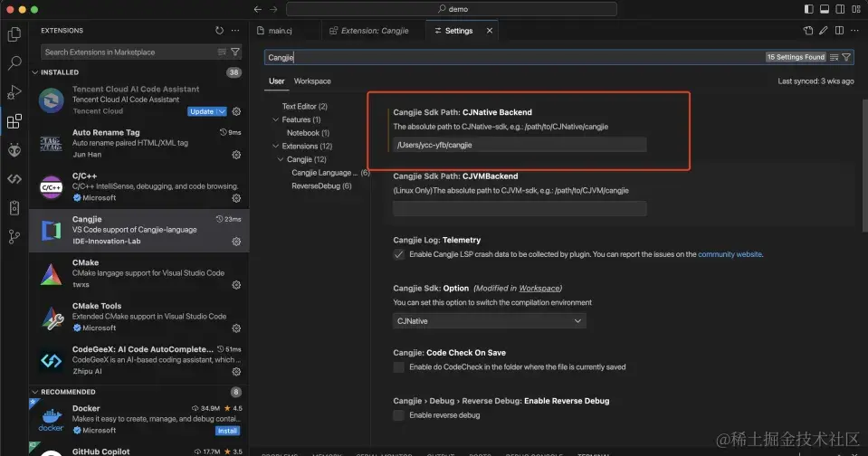
Task: Update the Tencent Cloud AI Code Assistant
Action: 202,111
